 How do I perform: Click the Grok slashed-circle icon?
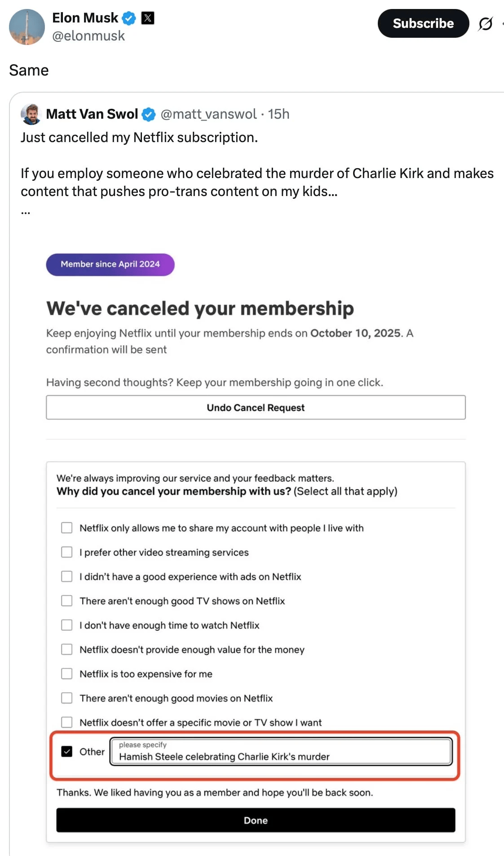tap(485, 23)
